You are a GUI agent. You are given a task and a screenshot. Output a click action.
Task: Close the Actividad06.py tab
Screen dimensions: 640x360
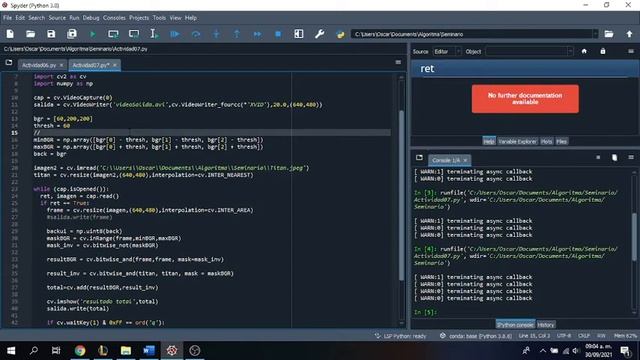61,65
